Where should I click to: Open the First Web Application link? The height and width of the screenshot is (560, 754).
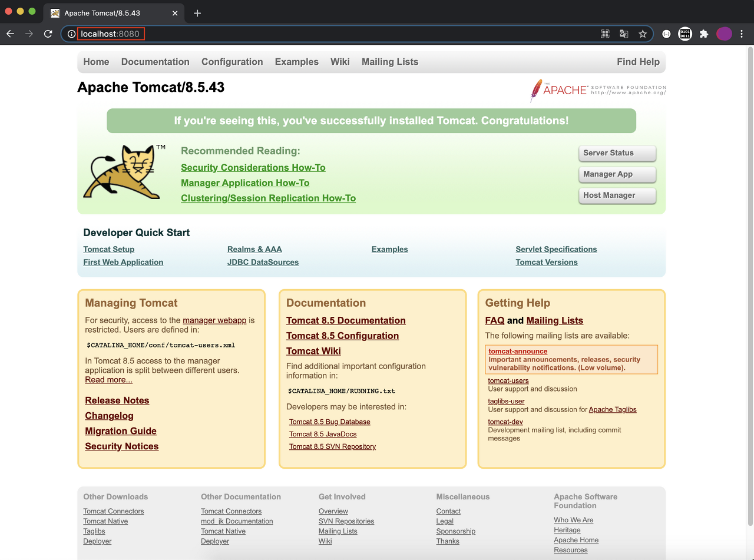pos(123,263)
